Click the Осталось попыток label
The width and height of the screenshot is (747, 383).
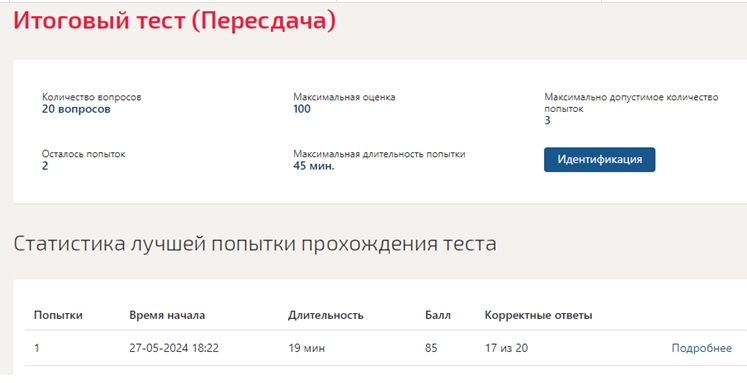pyautogui.click(x=83, y=154)
